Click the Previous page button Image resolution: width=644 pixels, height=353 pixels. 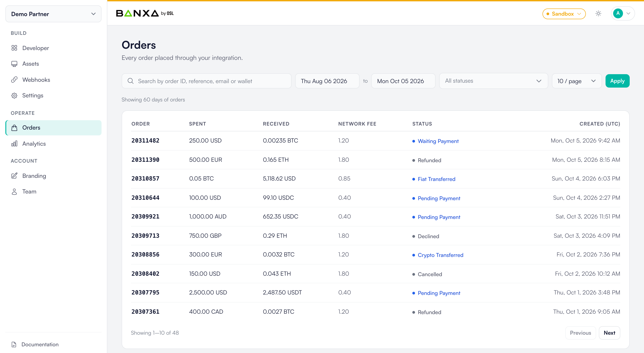580,333
